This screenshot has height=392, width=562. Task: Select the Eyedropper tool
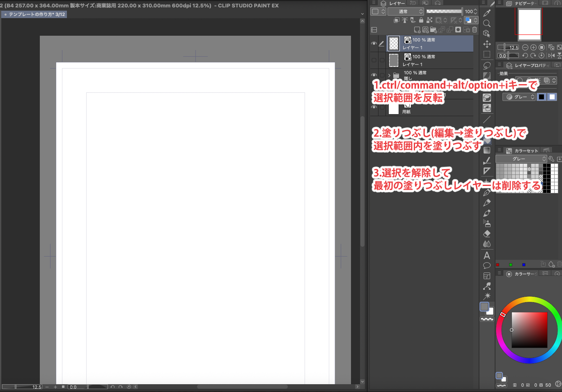(x=487, y=13)
